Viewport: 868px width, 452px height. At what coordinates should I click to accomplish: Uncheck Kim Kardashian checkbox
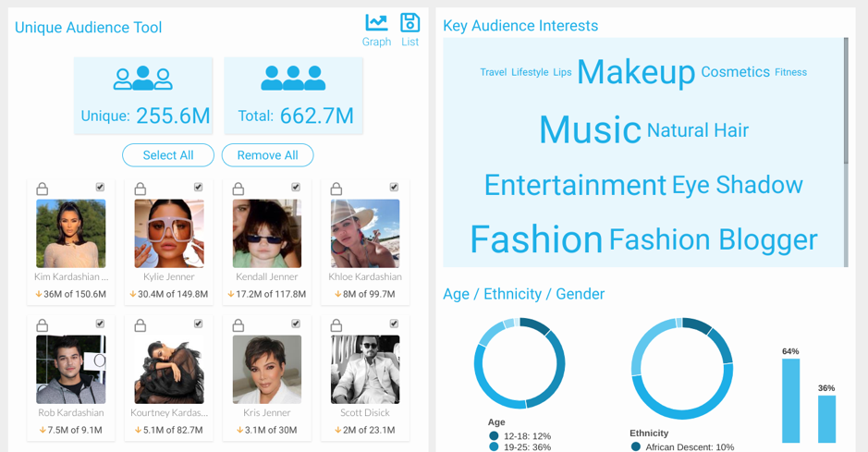100,187
